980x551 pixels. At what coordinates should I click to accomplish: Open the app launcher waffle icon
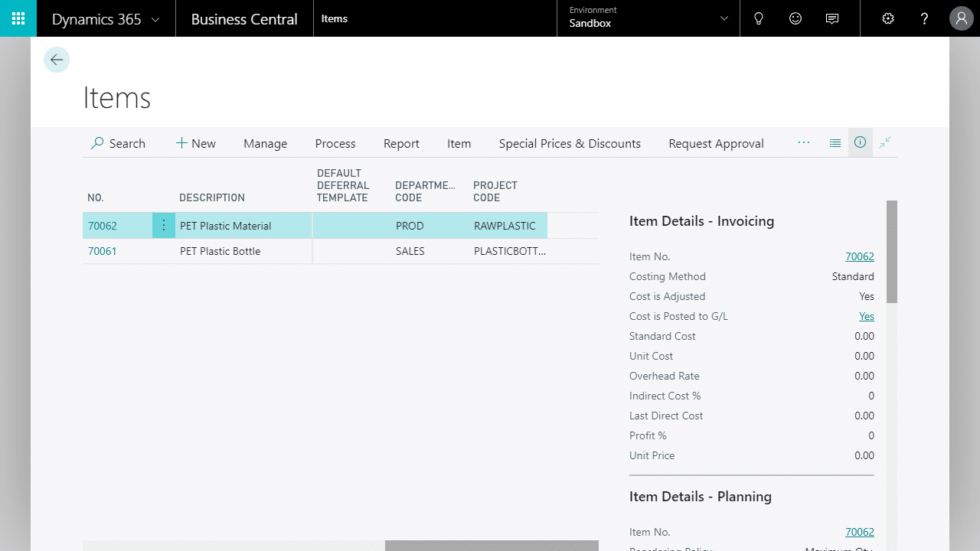pyautogui.click(x=18, y=18)
